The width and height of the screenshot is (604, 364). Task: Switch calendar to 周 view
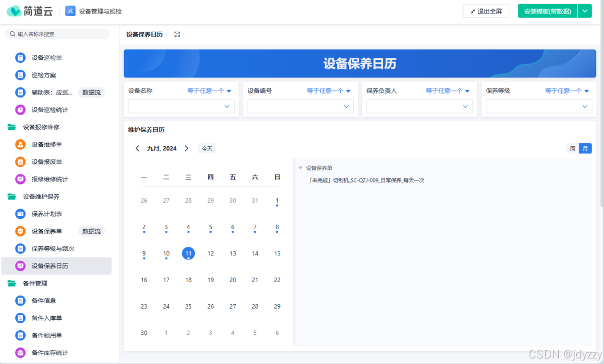tap(572, 148)
